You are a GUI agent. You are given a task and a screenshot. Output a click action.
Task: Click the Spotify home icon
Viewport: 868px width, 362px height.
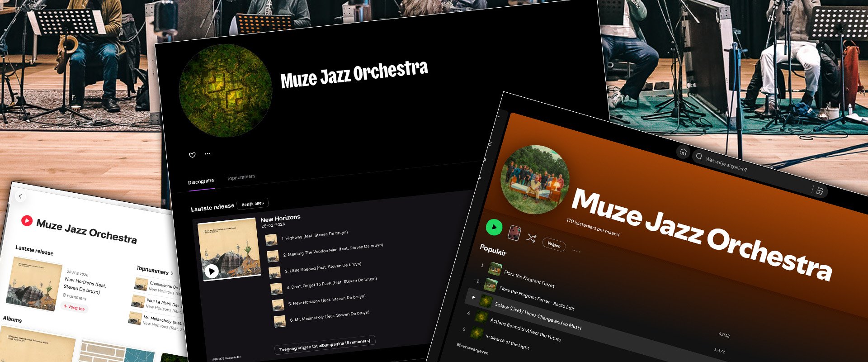pyautogui.click(x=683, y=152)
